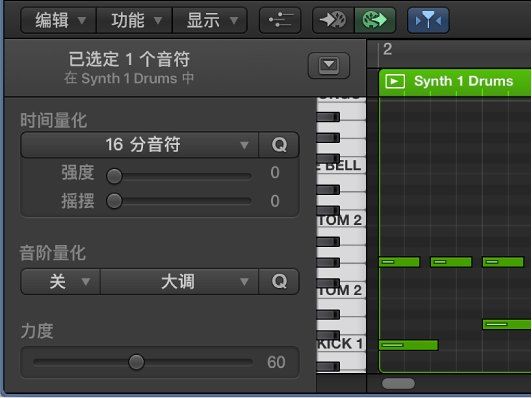
Task: Open the 编辑 menu
Action: coord(58,20)
